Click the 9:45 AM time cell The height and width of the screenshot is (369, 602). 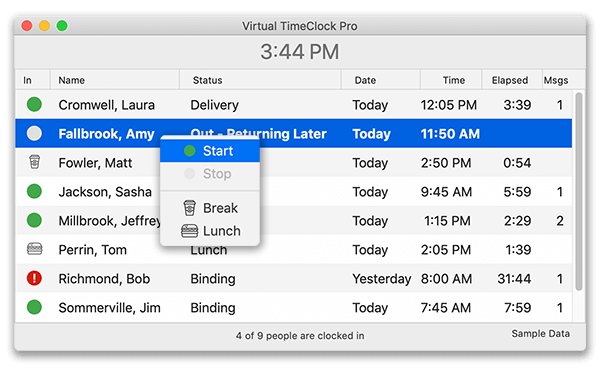(446, 192)
